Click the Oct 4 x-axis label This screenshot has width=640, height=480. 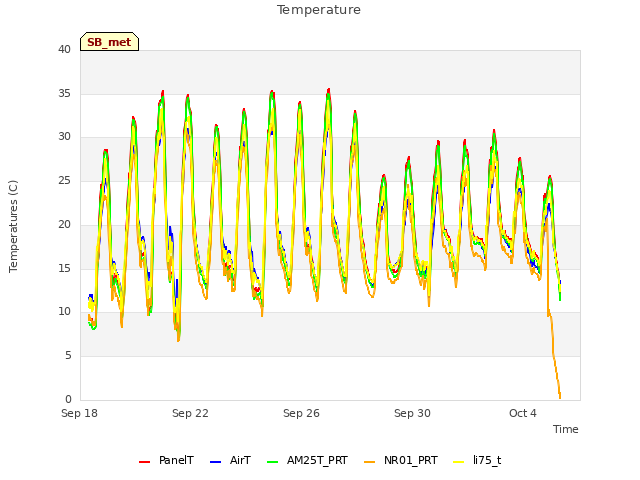pyautogui.click(x=523, y=413)
